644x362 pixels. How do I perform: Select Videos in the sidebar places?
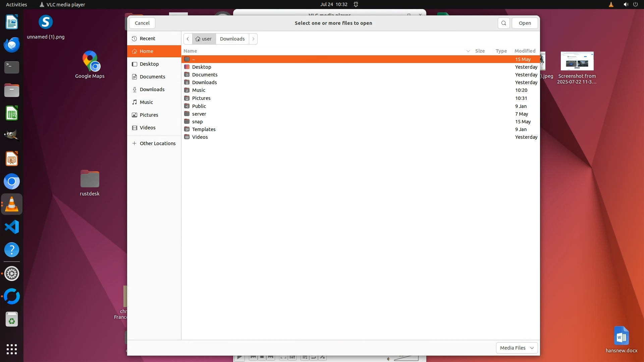coord(148,128)
